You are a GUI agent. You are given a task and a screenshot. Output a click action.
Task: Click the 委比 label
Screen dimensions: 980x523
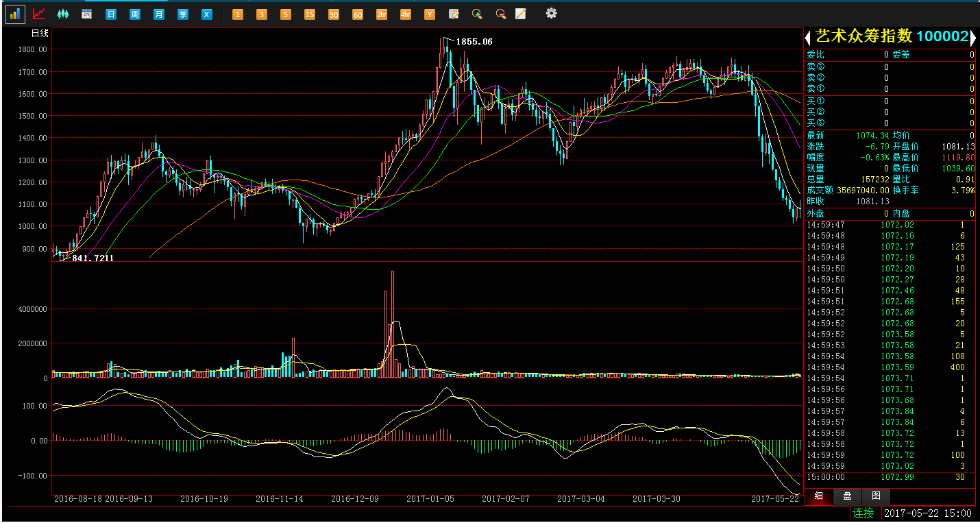(816, 55)
